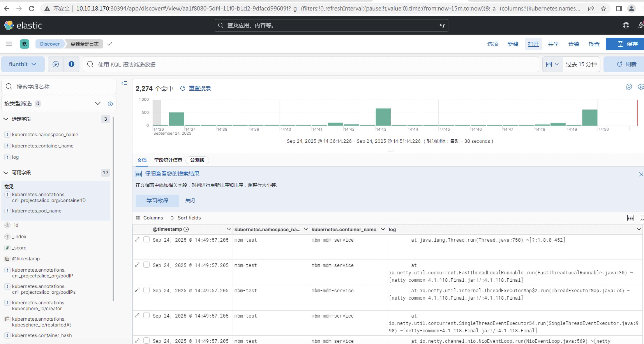Click the elastic logo
Screen dimensions: 644x344
[23, 25]
